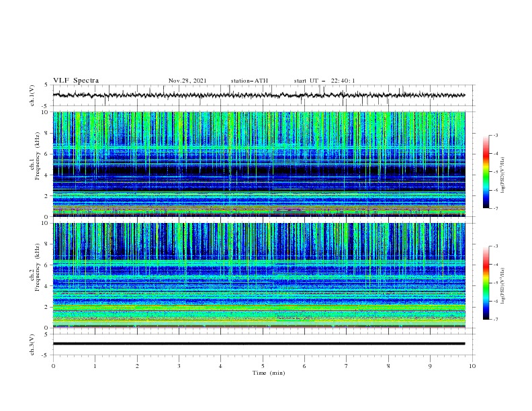The image size is (532, 411).
Task: Click the ch.1 voltage waveform trace
Action: click(259, 95)
